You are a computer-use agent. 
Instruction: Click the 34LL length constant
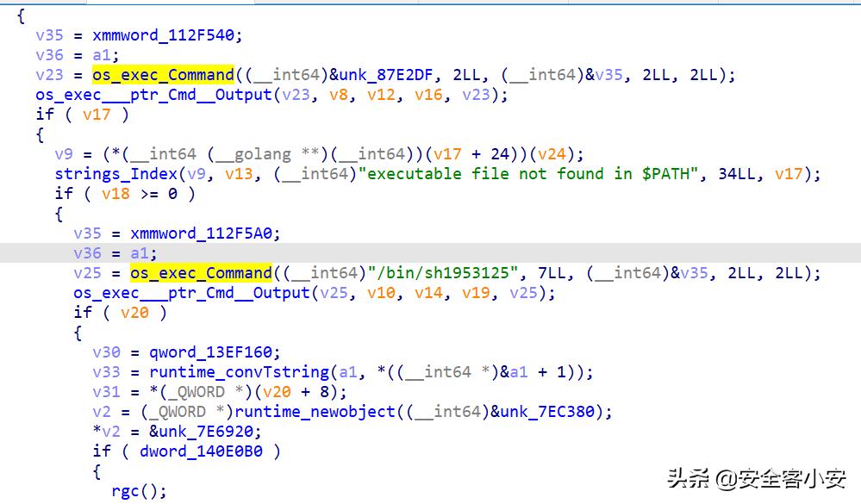[x=736, y=174]
